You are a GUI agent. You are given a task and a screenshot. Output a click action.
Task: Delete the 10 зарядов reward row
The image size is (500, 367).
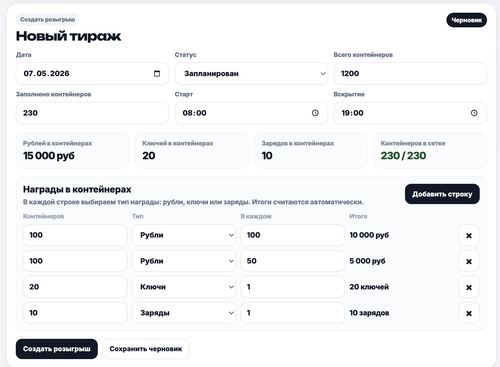469,313
